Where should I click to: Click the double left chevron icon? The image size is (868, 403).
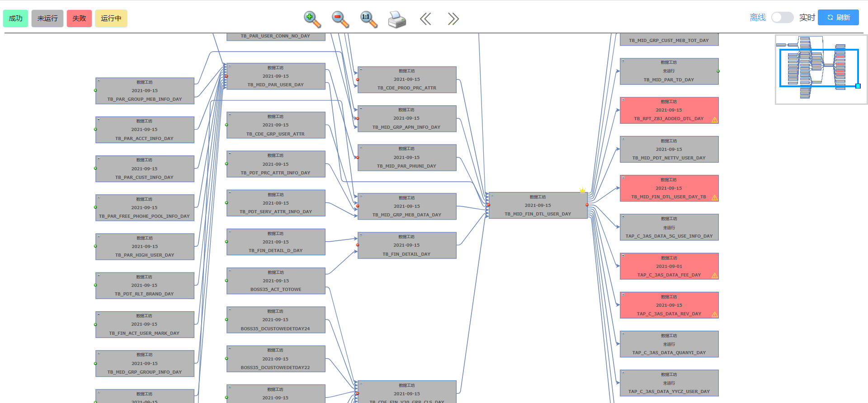click(425, 19)
